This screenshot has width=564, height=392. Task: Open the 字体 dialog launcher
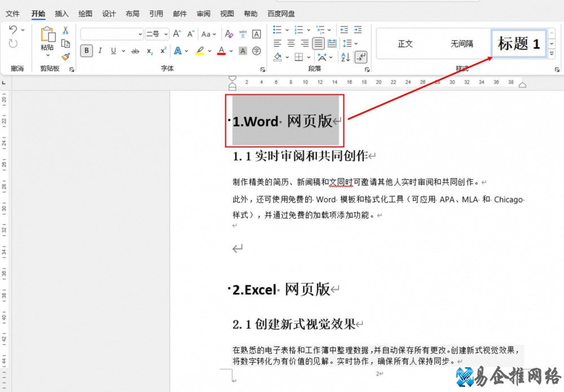(x=263, y=69)
